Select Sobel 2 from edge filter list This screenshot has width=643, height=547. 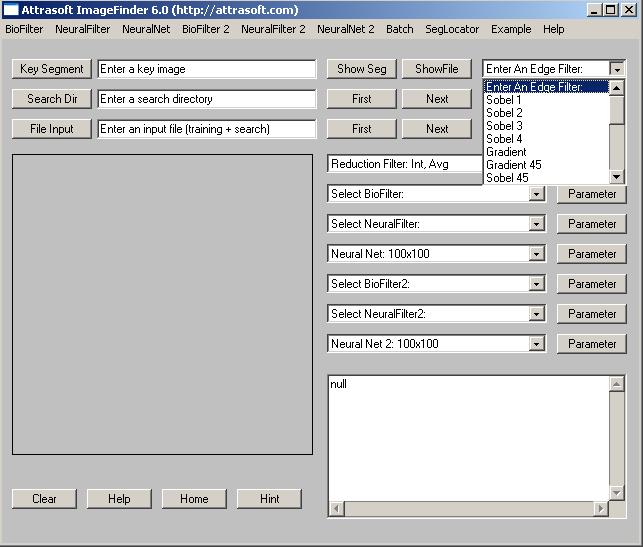point(504,113)
